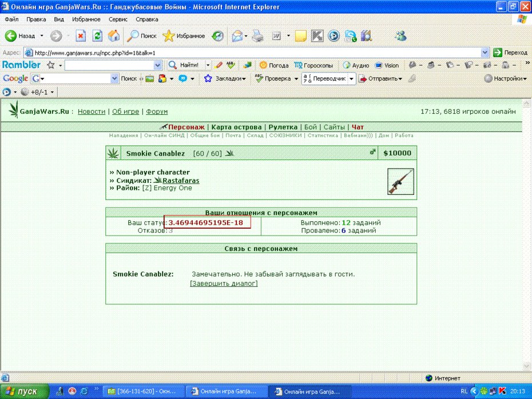Image resolution: width=532 pixels, height=399 pixels.
Task: Click the Kaspersky K toolbar icon
Action: 317,36
